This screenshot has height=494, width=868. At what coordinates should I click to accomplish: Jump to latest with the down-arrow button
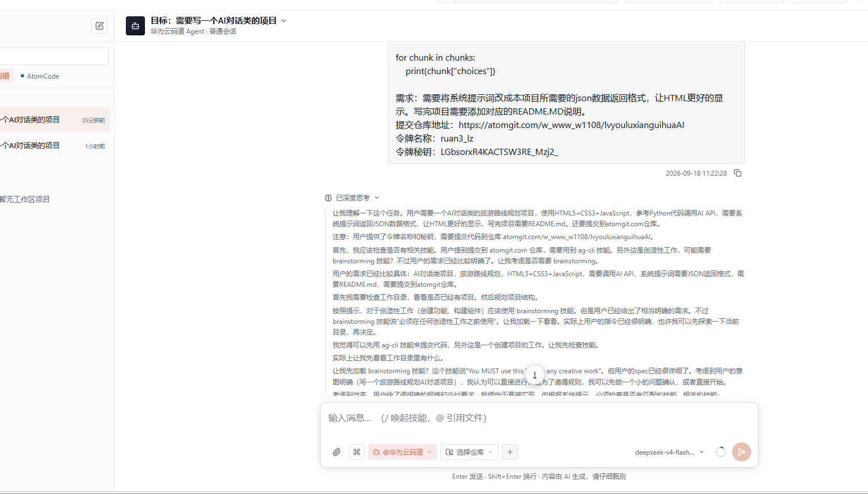pos(535,374)
